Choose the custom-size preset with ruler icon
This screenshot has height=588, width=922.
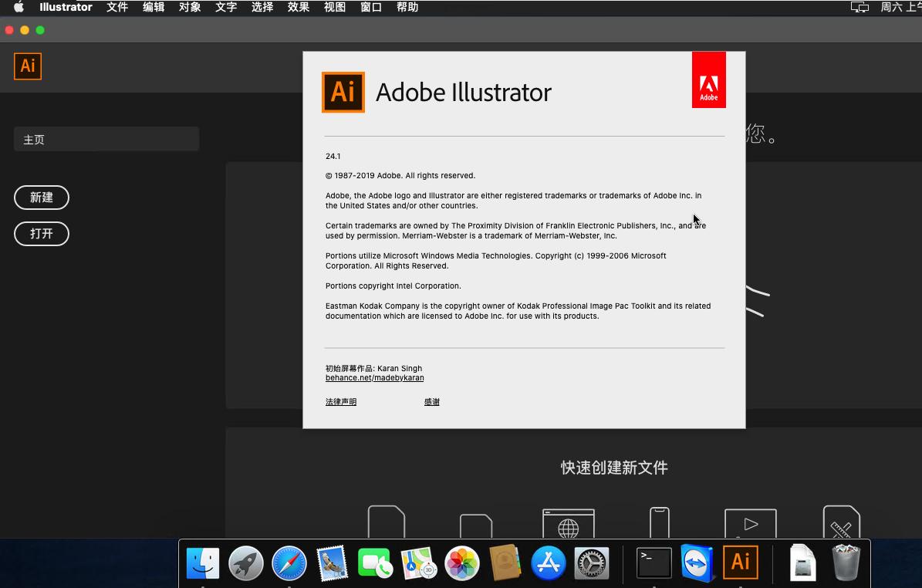pyautogui.click(x=842, y=522)
